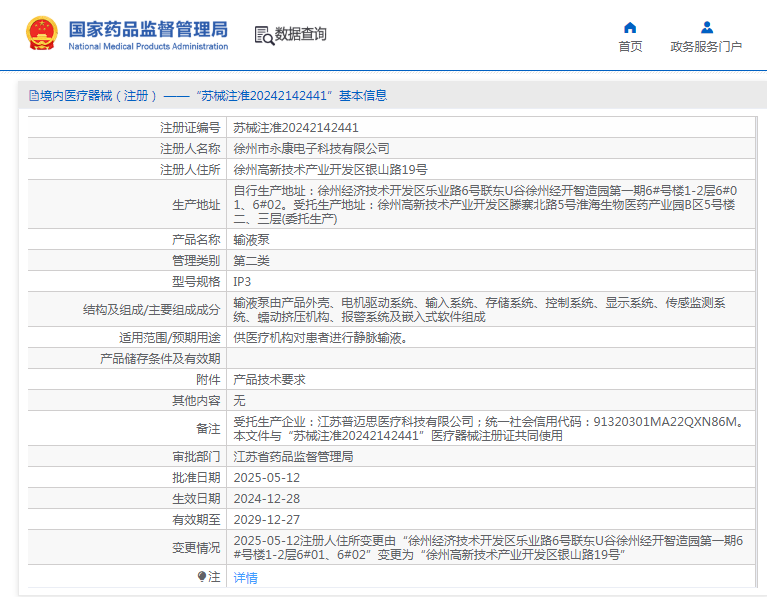Click the 数据查询 heading text
The width and height of the screenshot is (767, 597).
(300, 34)
